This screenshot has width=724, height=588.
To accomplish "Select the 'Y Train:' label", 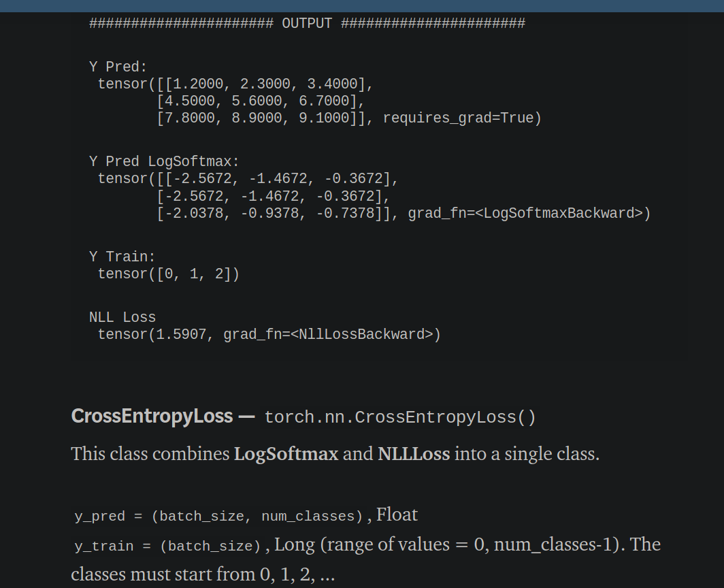I will pos(122,257).
